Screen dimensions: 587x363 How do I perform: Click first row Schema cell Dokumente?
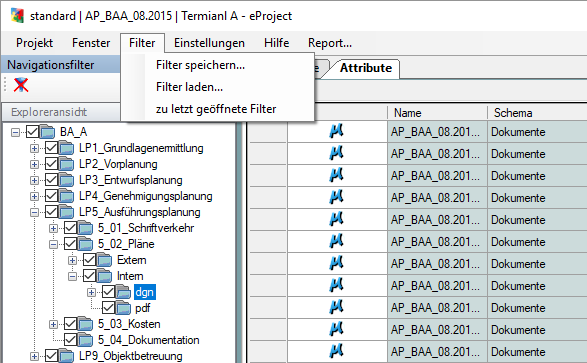[537, 132]
